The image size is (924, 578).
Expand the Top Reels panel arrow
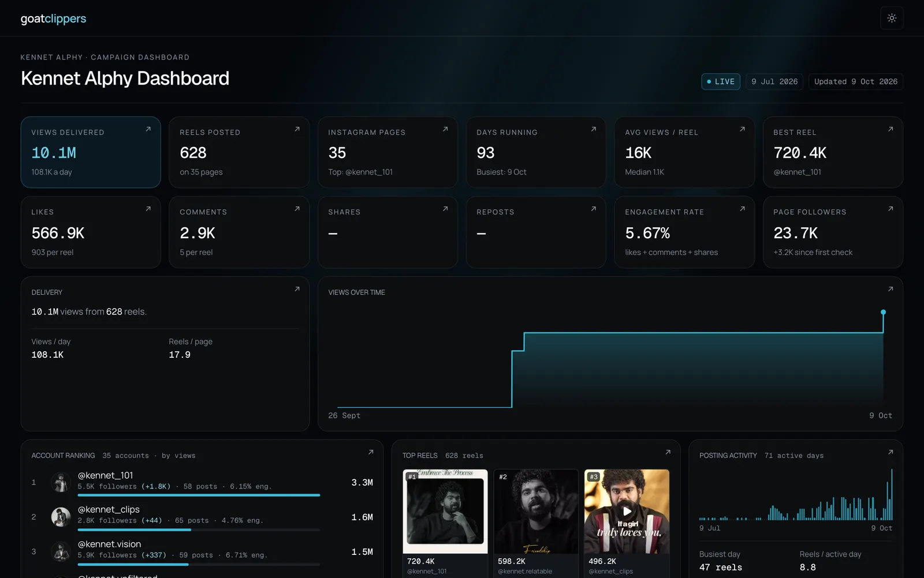click(668, 453)
